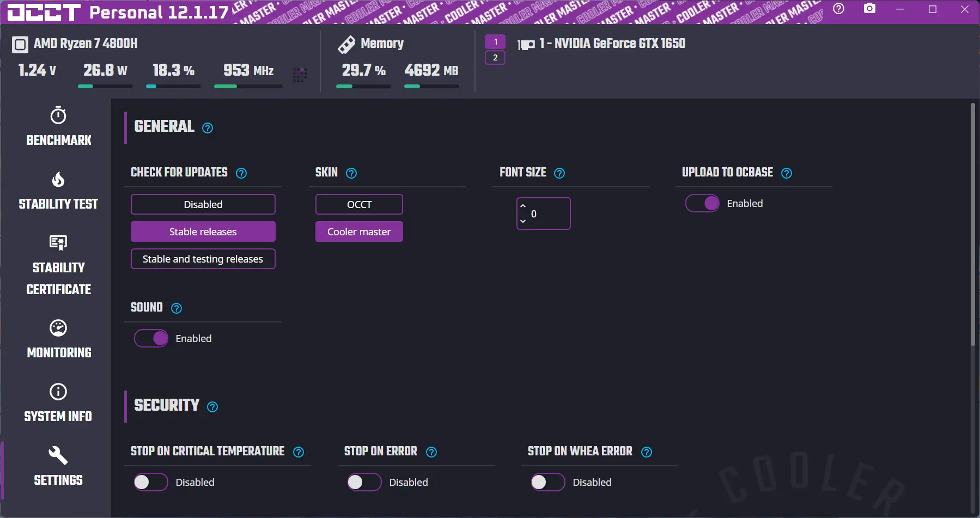Open help for the Security section
The width and height of the screenshot is (980, 518).
[x=212, y=407]
